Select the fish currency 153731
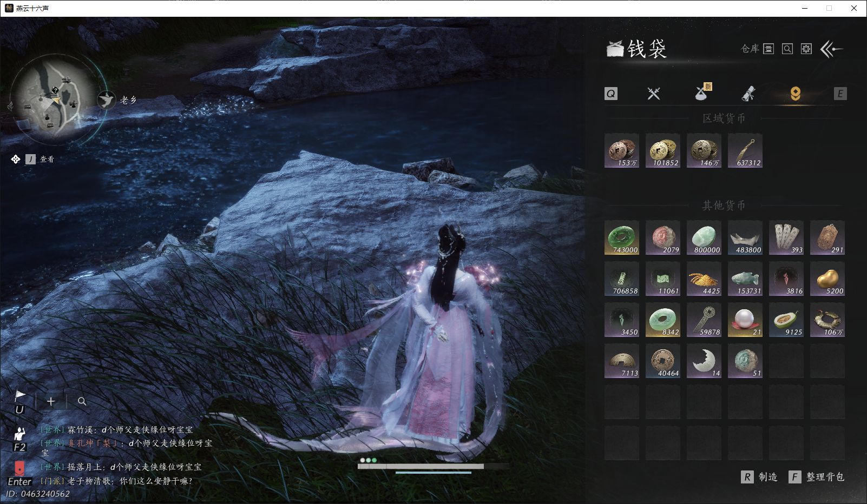Screen dimensions: 867x504 [745, 278]
